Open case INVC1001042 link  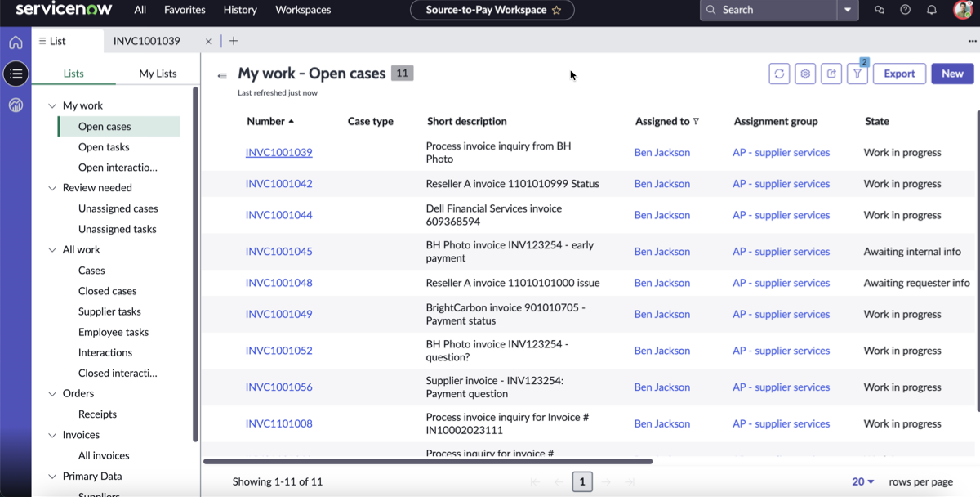point(278,184)
